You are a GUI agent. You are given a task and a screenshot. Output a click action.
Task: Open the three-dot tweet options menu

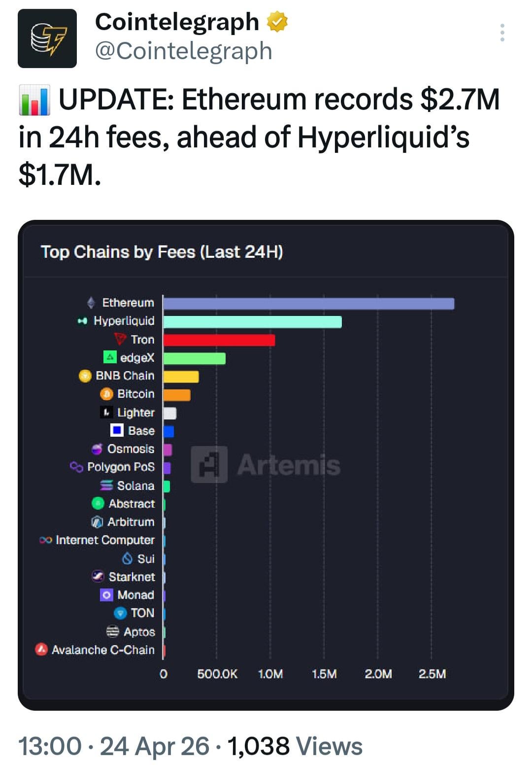tap(502, 33)
